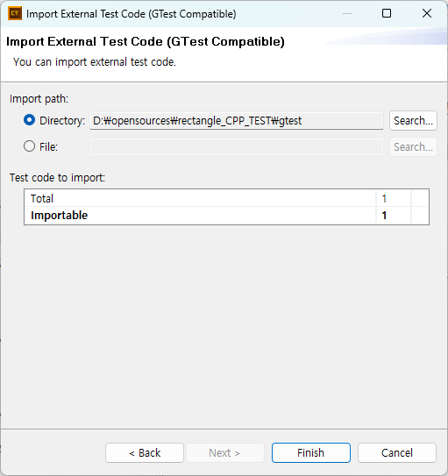Close the import dialog with the X

tap(427, 13)
